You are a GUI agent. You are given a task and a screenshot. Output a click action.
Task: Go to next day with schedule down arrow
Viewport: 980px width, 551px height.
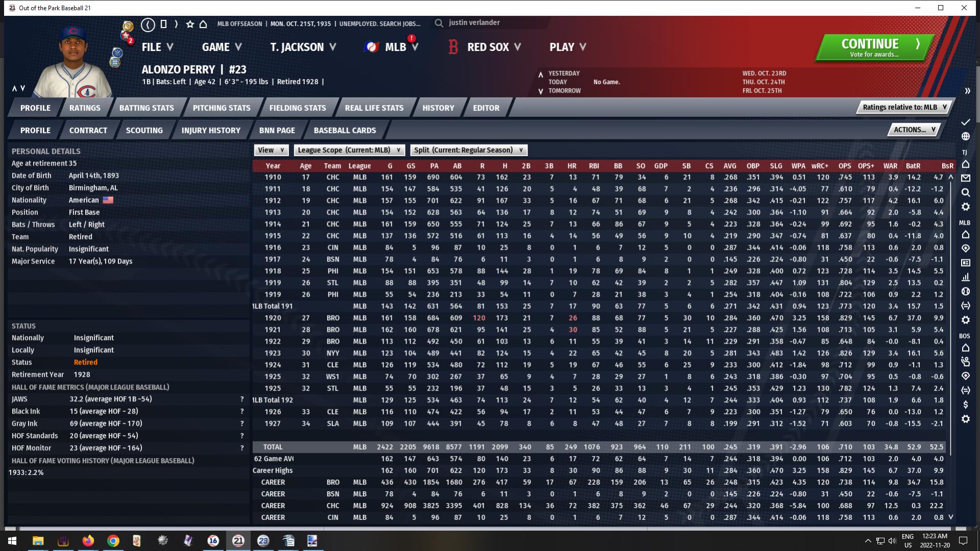[540, 91]
